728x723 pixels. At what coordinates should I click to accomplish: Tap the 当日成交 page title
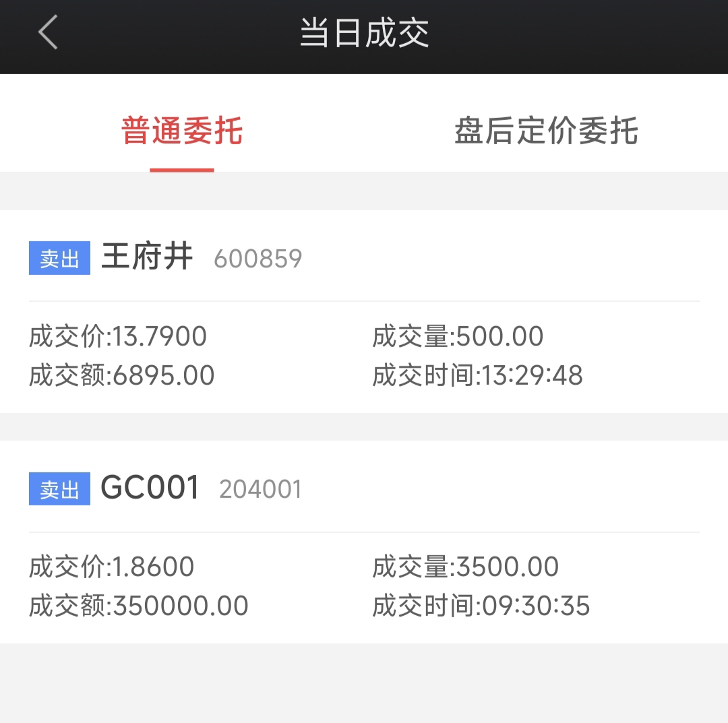click(x=365, y=33)
